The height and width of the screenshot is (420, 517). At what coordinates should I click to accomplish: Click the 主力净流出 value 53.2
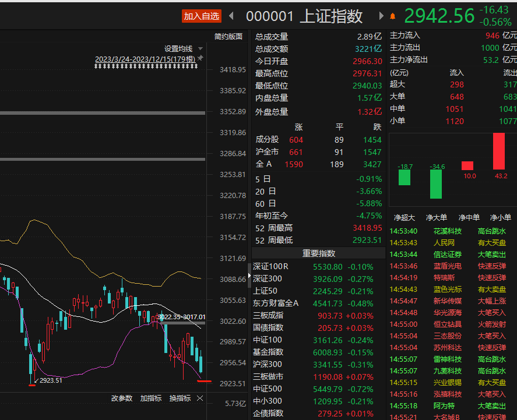click(x=491, y=60)
